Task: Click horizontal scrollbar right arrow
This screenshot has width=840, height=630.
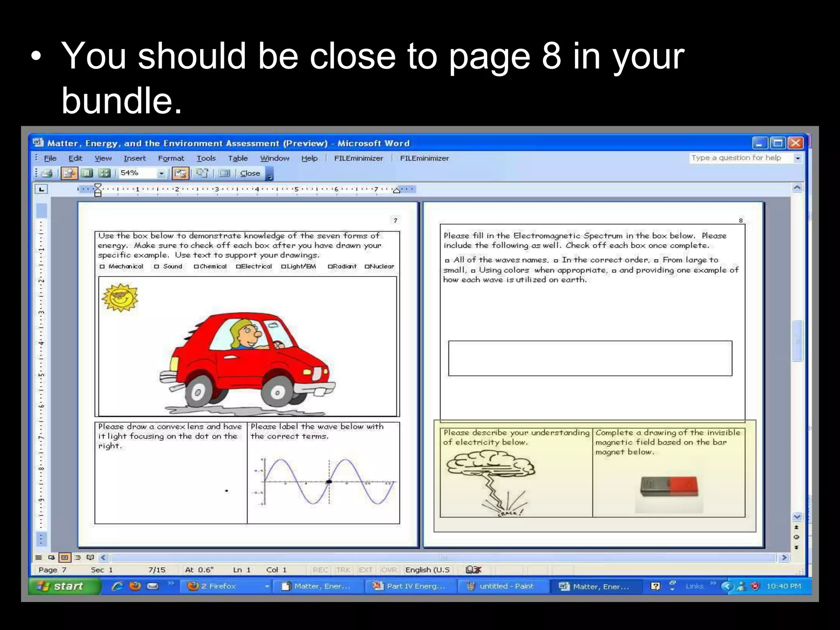Action: [x=784, y=557]
